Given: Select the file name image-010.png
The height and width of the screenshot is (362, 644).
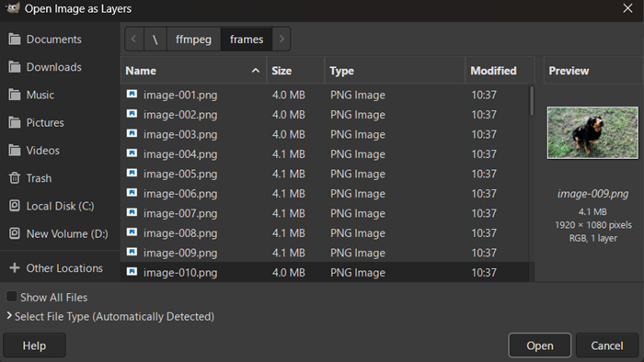Looking at the screenshot, I should click(180, 272).
